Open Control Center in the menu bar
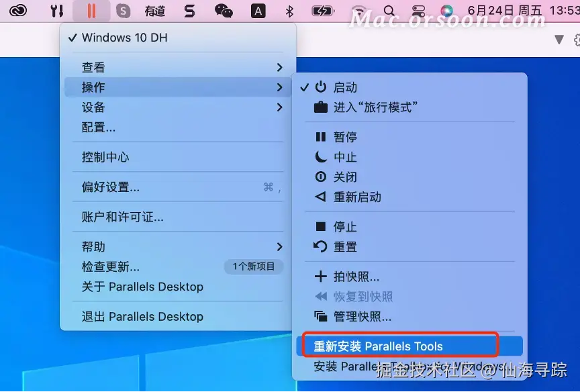 [x=418, y=11]
